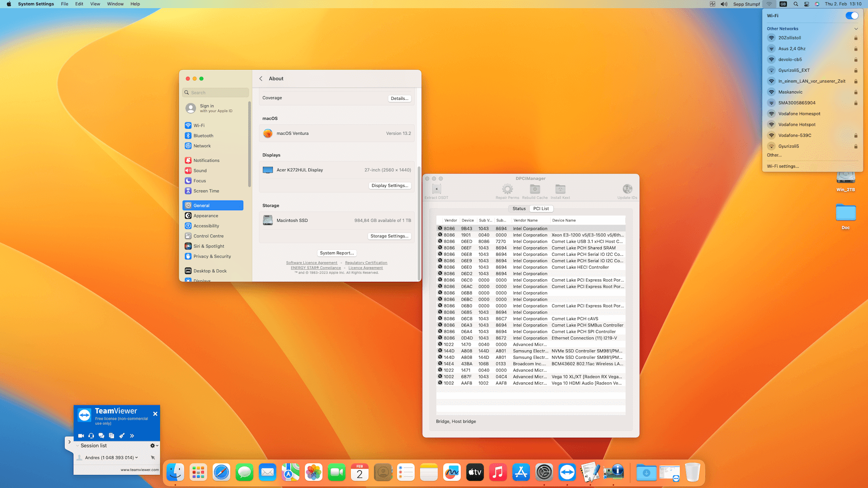Click the System Settings sidebar scrollbar
Screen dimensions: 868x488
pyautogui.click(x=249, y=145)
